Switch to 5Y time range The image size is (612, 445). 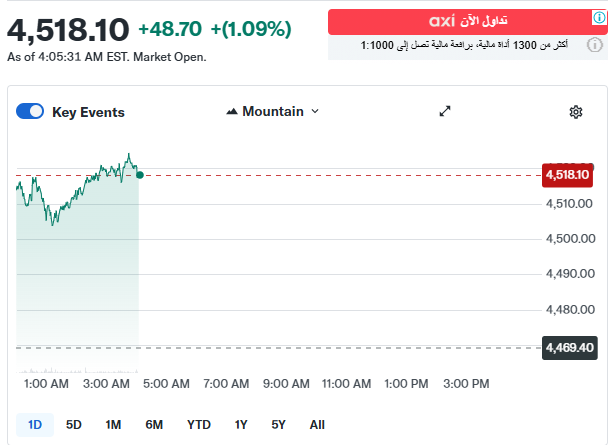tap(279, 424)
